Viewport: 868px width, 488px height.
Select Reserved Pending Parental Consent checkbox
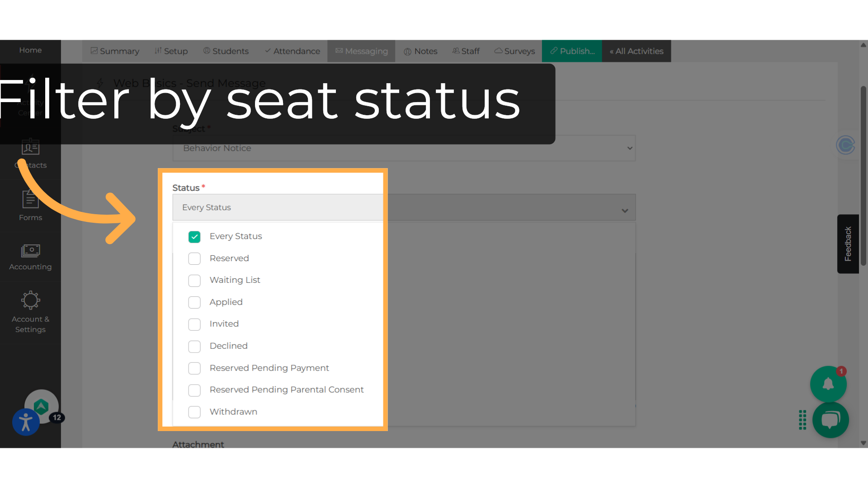pyautogui.click(x=194, y=390)
